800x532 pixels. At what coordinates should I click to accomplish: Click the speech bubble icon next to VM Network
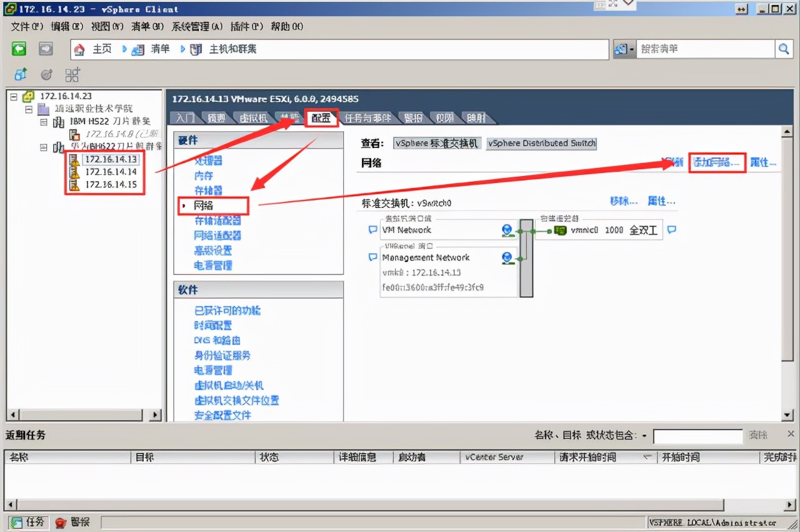click(x=372, y=230)
